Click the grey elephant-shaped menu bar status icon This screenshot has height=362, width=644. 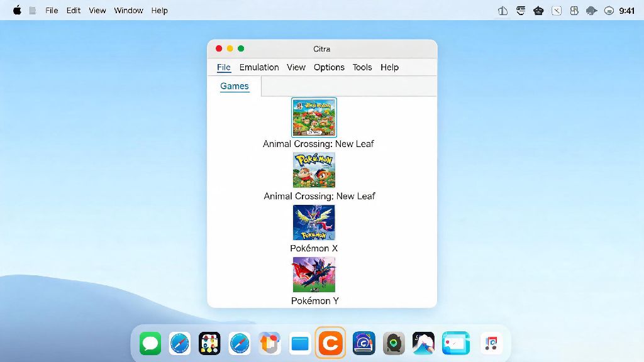coord(591,11)
